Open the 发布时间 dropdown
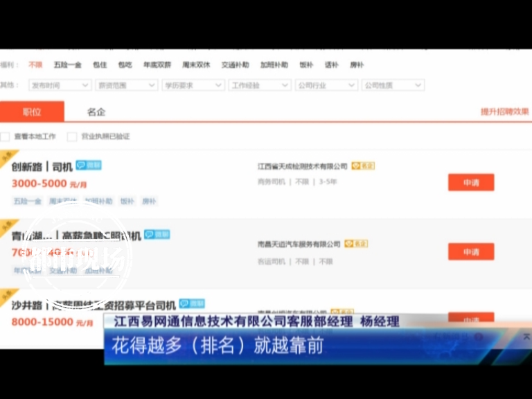Screen dimensions: 532x399 60,85
